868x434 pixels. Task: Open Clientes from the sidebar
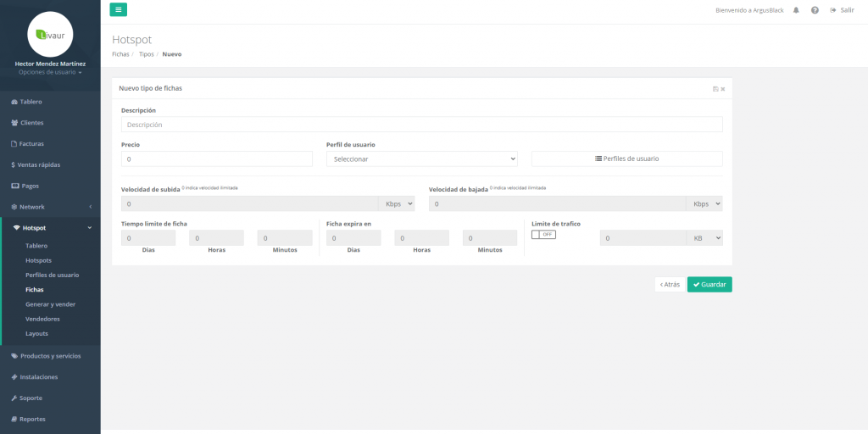coord(32,123)
